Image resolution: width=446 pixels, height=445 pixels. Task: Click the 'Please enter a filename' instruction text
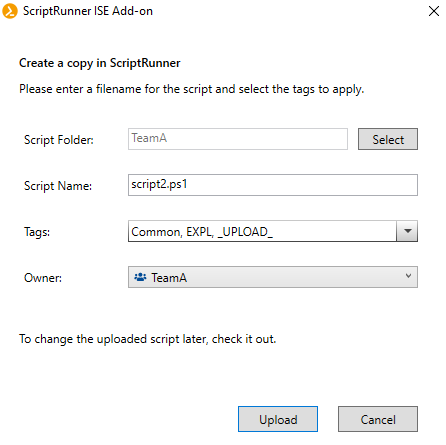[x=192, y=89]
